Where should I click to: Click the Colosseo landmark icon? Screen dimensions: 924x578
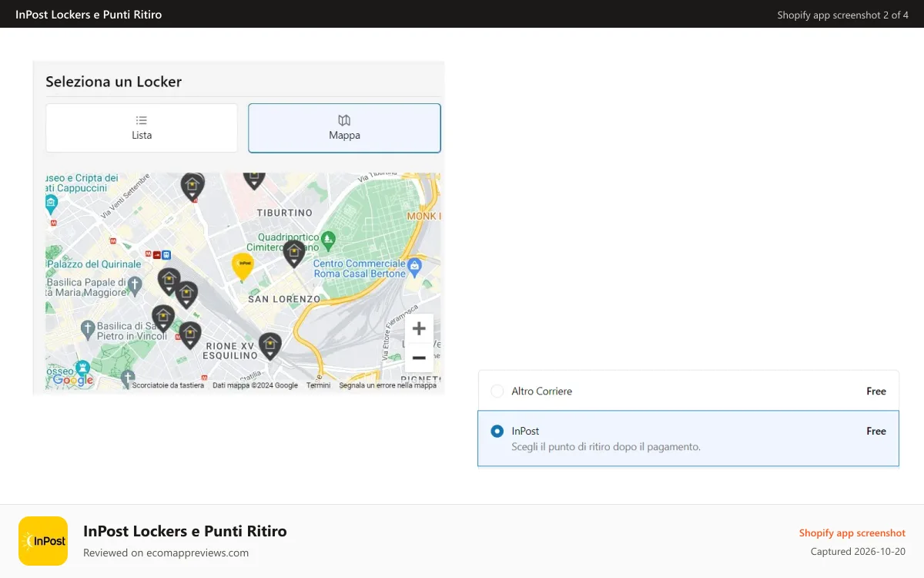(82, 367)
